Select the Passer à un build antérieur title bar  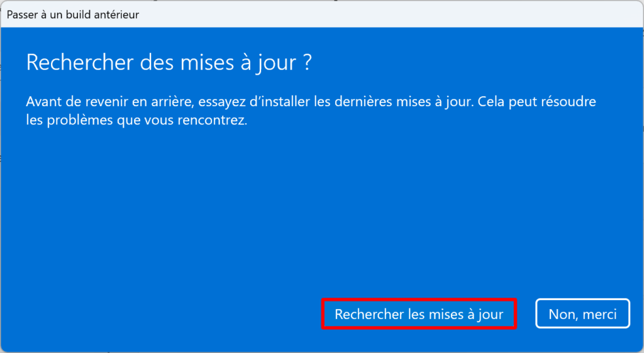[x=322, y=14]
